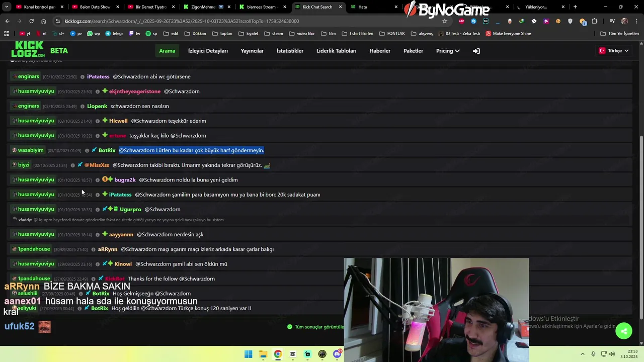Open the login icon in the navbar
This screenshot has width=644, height=362.
tap(476, 51)
